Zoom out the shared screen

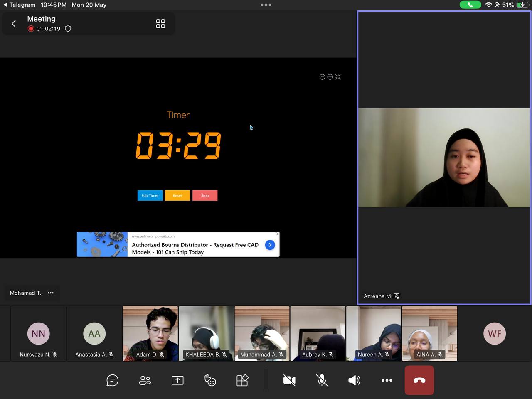click(x=322, y=77)
